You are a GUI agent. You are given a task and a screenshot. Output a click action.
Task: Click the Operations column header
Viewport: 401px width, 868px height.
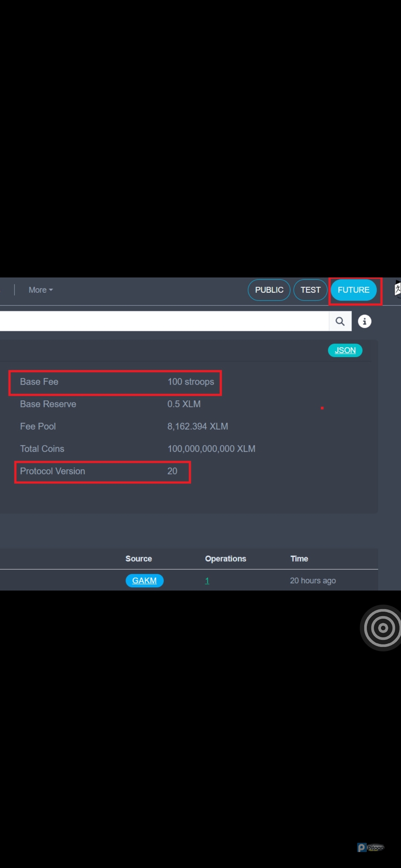[225, 559]
